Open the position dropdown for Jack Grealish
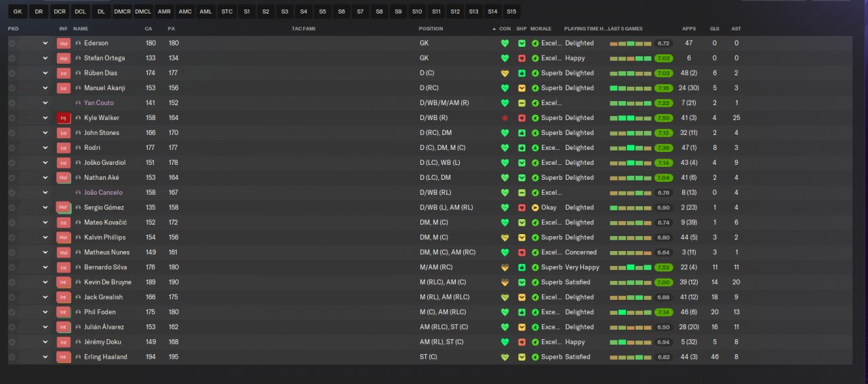Viewport: 868px width, 384px height. pos(45,297)
